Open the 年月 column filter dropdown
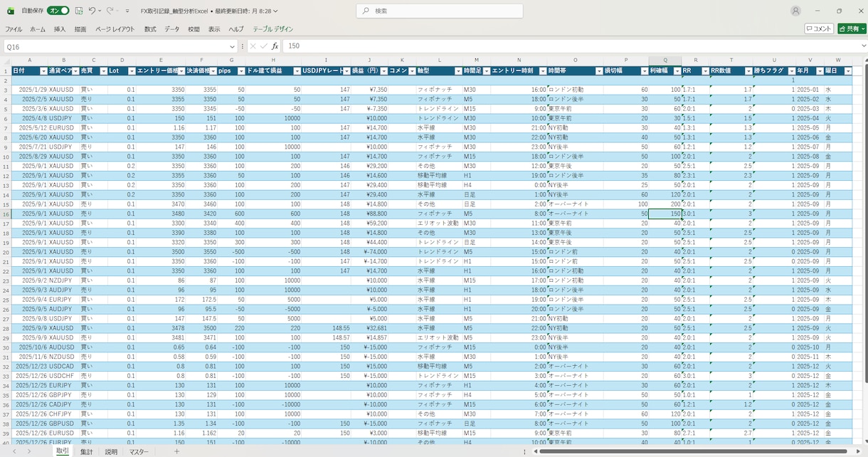This screenshot has width=868, height=457. [x=820, y=71]
